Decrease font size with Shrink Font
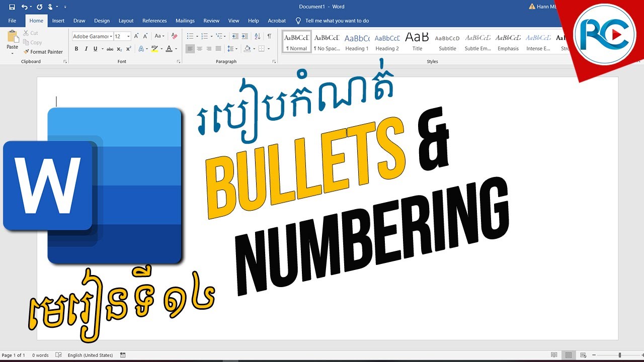 pyautogui.click(x=145, y=36)
